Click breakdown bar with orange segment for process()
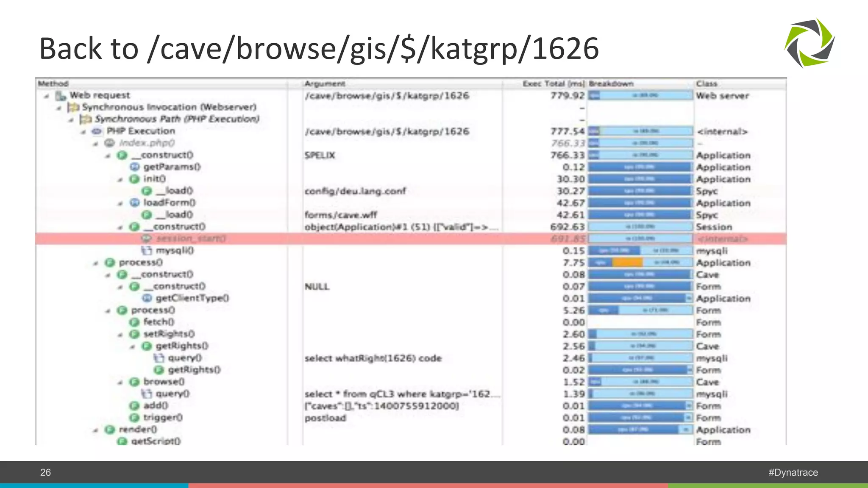This screenshot has height=488, width=868. coord(640,263)
